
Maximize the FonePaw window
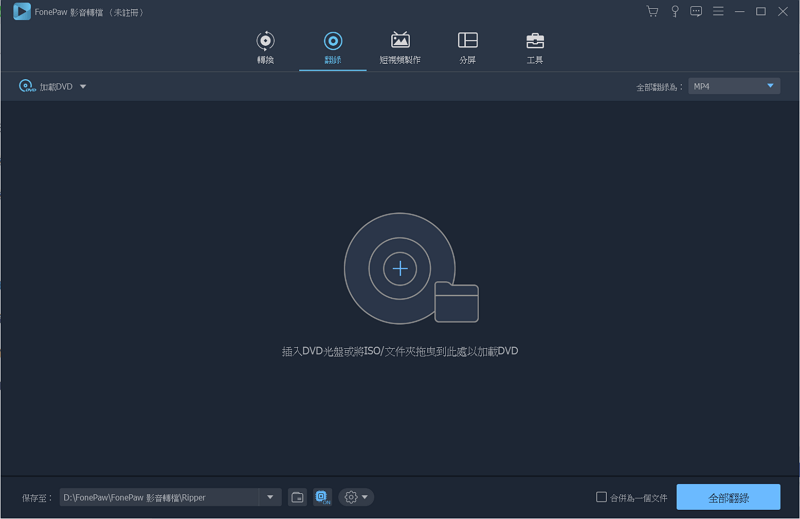(761, 11)
